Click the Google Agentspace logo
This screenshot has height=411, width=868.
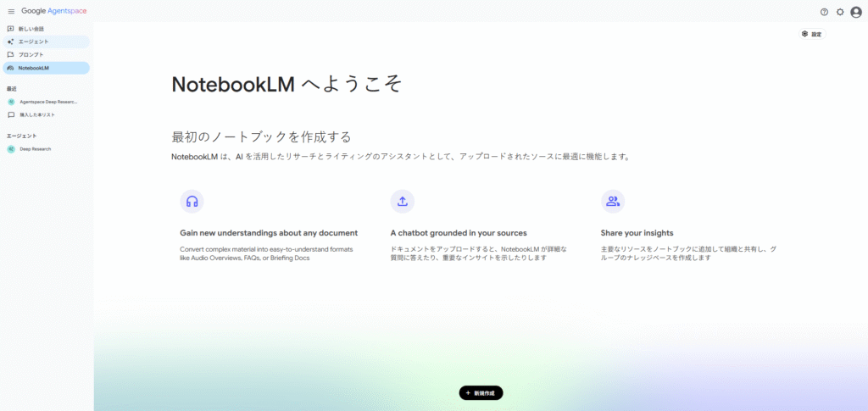(53, 11)
